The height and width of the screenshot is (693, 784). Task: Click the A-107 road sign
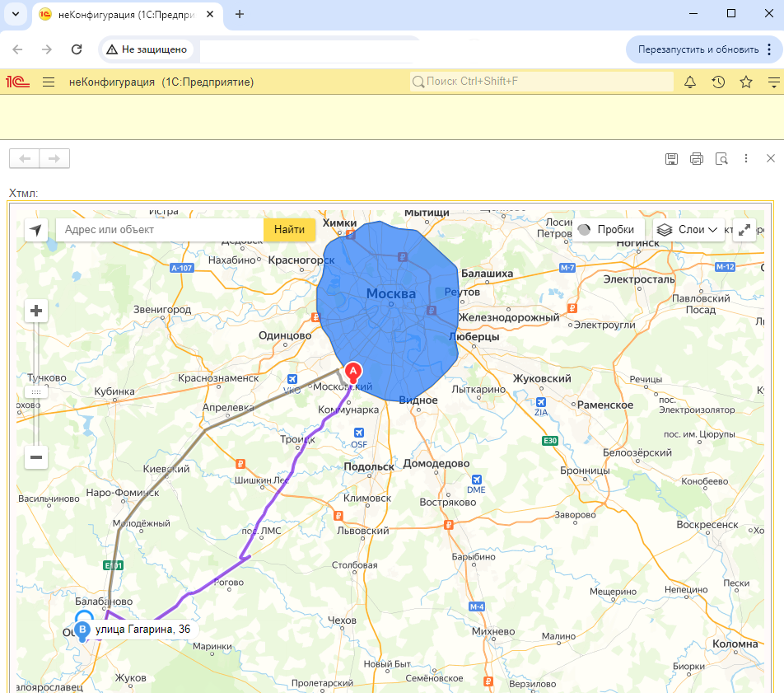pyautogui.click(x=181, y=268)
